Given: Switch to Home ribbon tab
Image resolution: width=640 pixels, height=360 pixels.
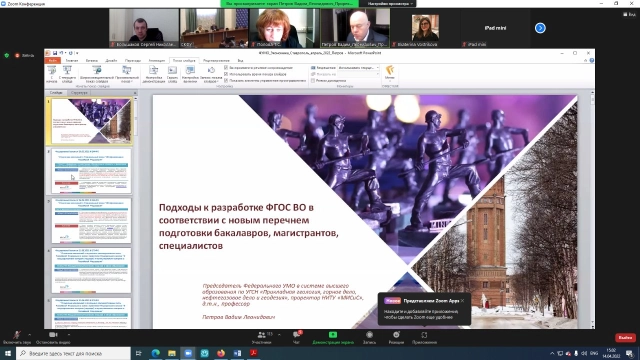Looking at the screenshot, I should [72, 60].
